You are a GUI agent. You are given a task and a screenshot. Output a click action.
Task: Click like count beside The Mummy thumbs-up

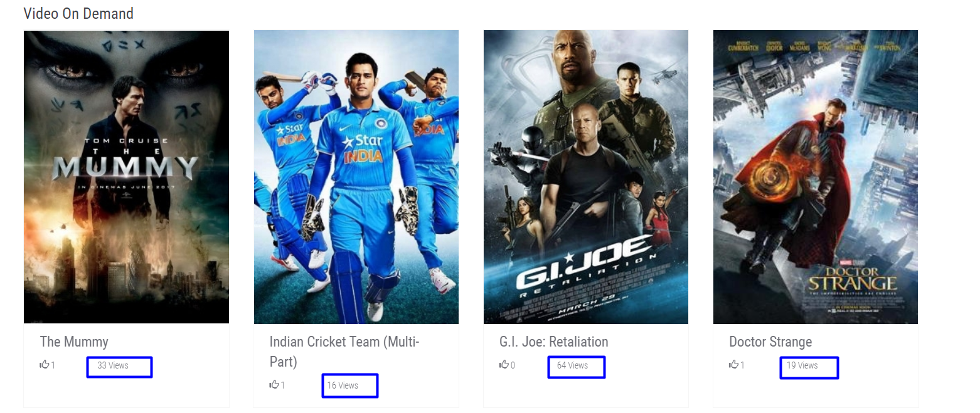(x=53, y=365)
